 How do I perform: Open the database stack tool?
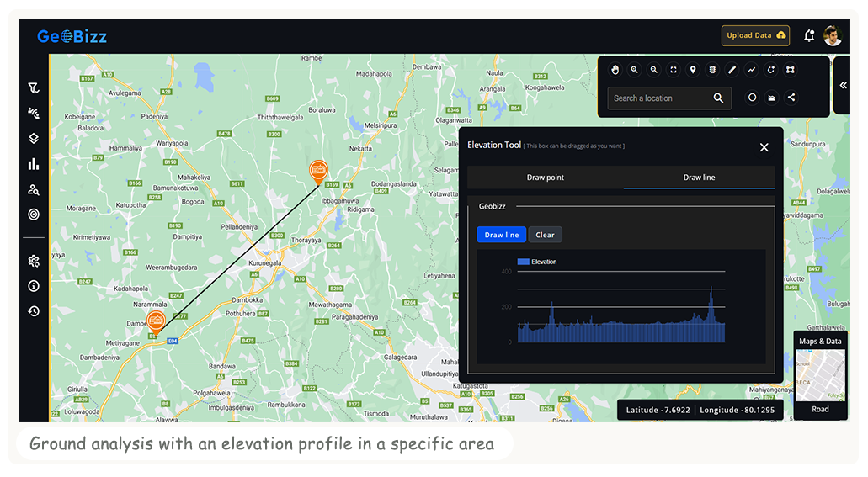click(712, 70)
